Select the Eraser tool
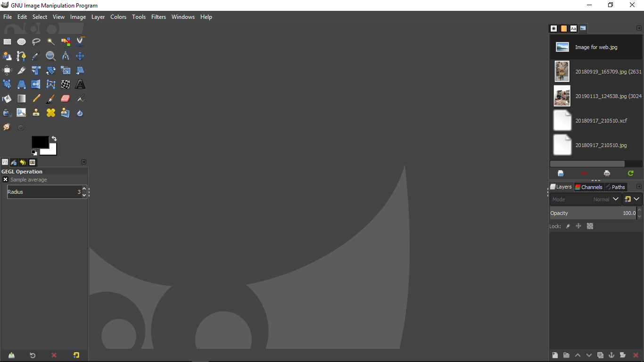This screenshot has height=362, width=644. (x=66, y=99)
